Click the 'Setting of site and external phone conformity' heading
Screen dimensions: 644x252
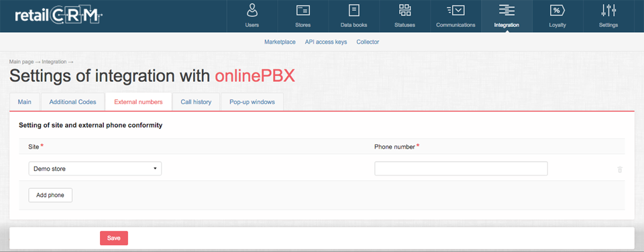click(91, 125)
